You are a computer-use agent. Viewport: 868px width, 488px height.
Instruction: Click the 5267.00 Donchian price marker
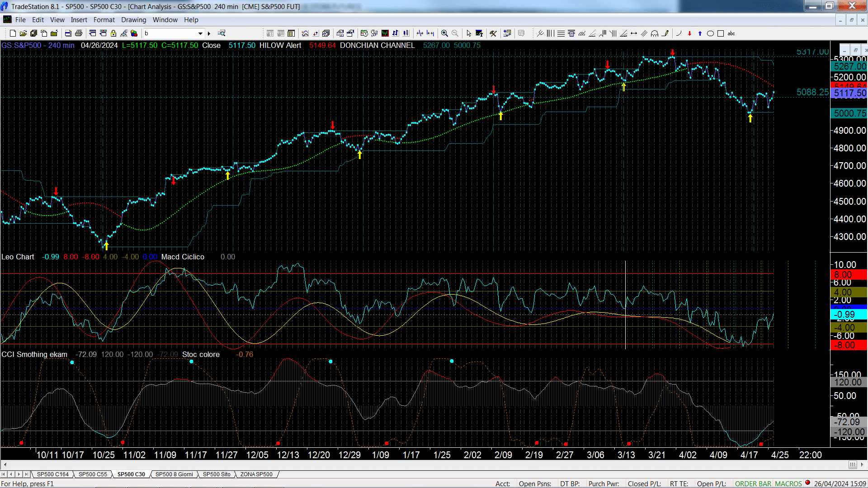point(849,66)
